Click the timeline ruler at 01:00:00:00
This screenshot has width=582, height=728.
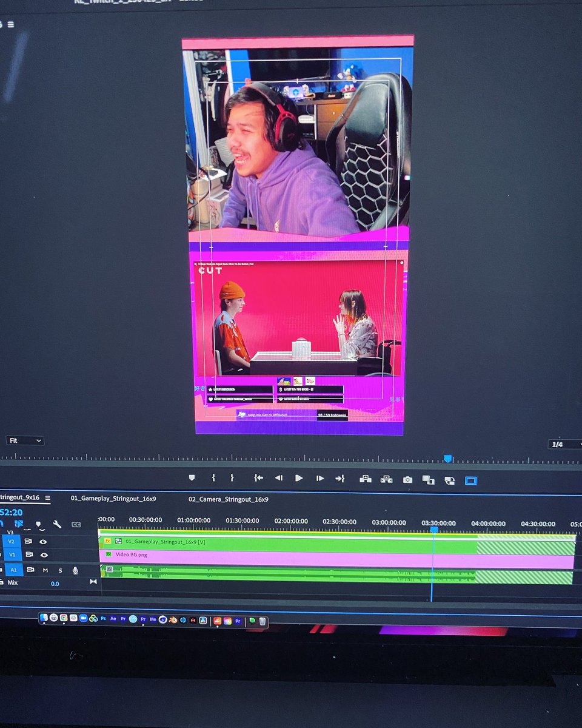pos(194,520)
